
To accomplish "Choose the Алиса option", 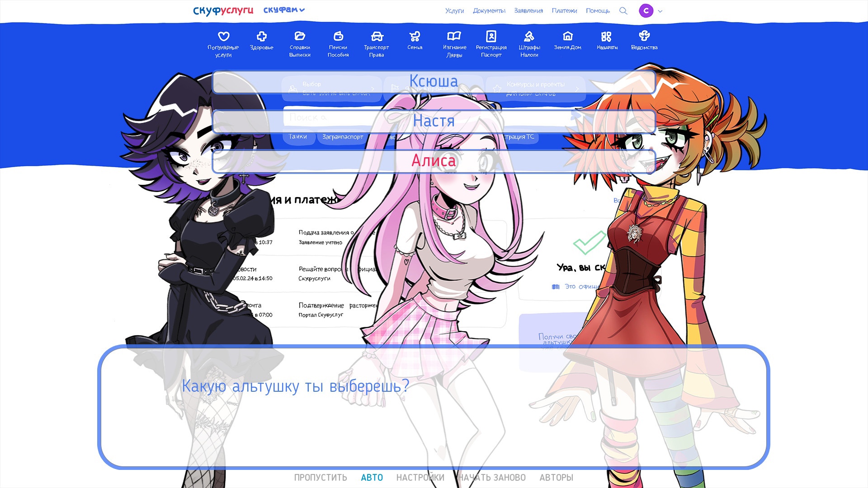I will pos(434,161).
